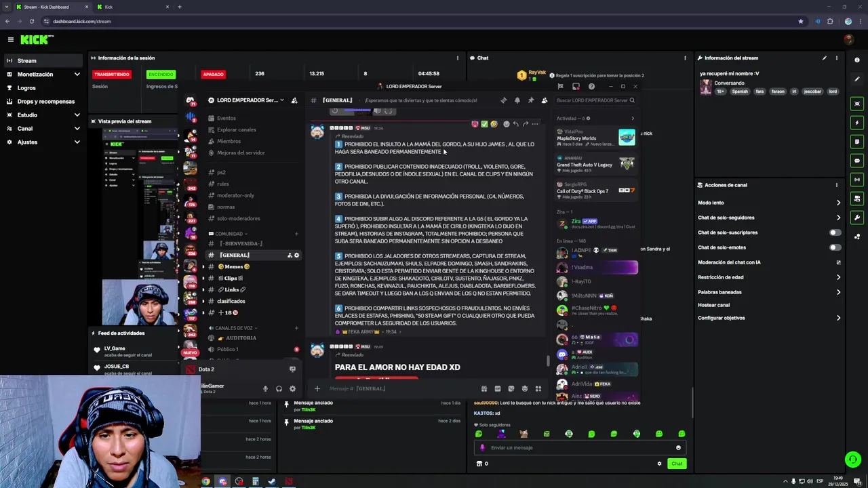Open Kick chat settings gear
868x488 pixels.
[x=659, y=464]
